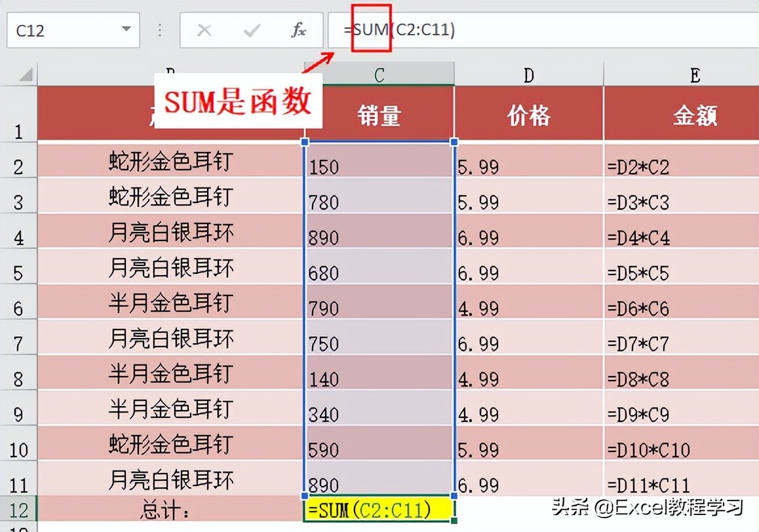This screenshot has width=759, height=532.
Task: Open the Name Box dropdown arrow
Action: pos(126,29)
